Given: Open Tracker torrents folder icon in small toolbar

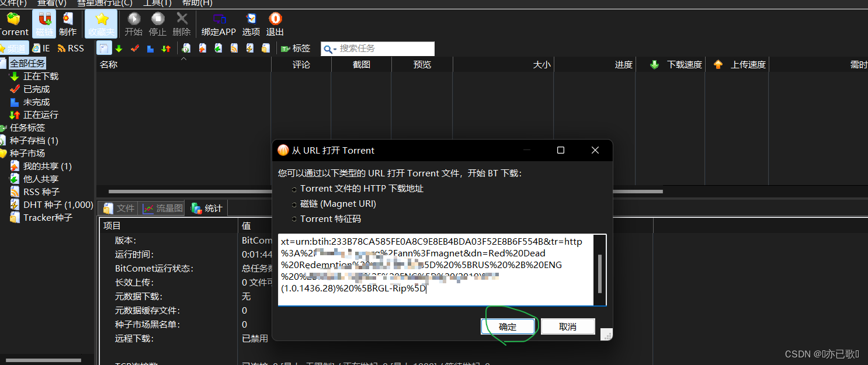Looking at the screenshot, I should 265,48.
